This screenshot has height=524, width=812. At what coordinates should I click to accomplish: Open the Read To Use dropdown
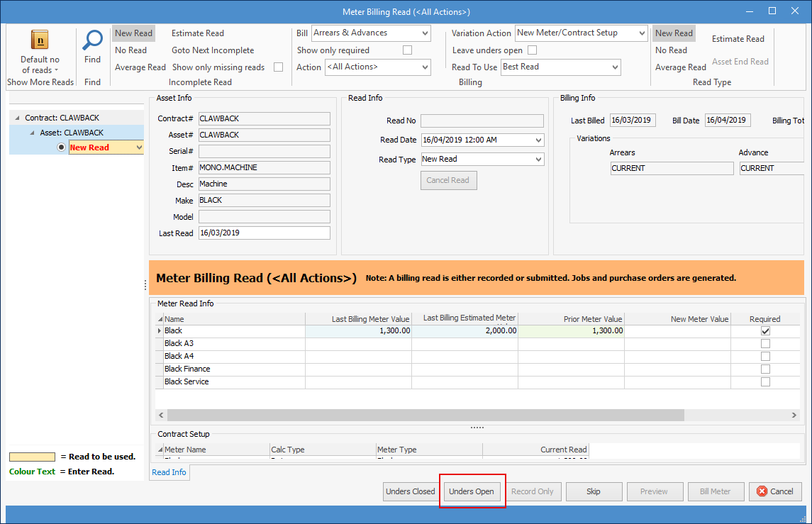pyautogui.click(x=616, y=67)
